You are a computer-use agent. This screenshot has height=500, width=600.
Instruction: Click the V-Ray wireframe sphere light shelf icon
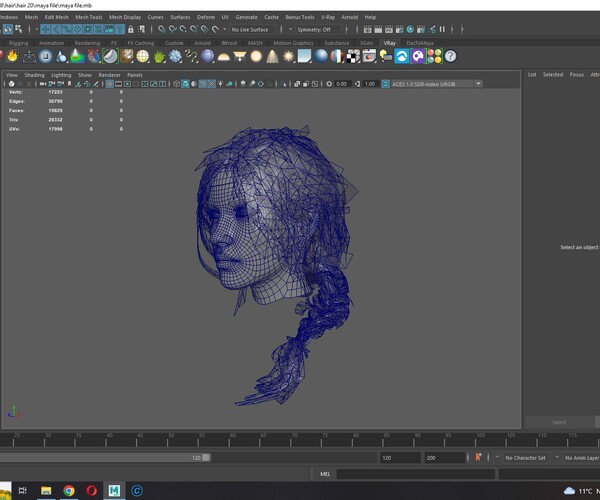click(x=143, y=56)
